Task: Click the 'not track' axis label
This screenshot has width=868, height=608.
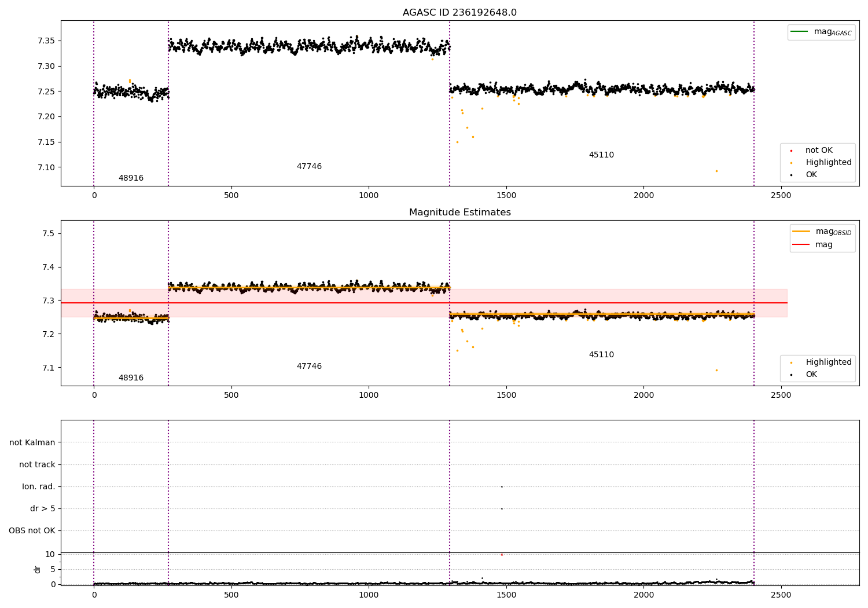Action: [x=37, y=464]
